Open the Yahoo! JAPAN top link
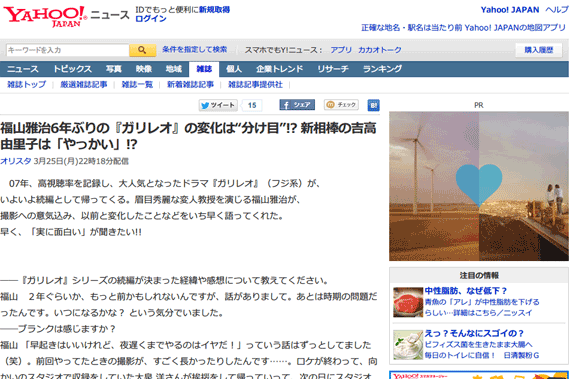 [510, 10]
